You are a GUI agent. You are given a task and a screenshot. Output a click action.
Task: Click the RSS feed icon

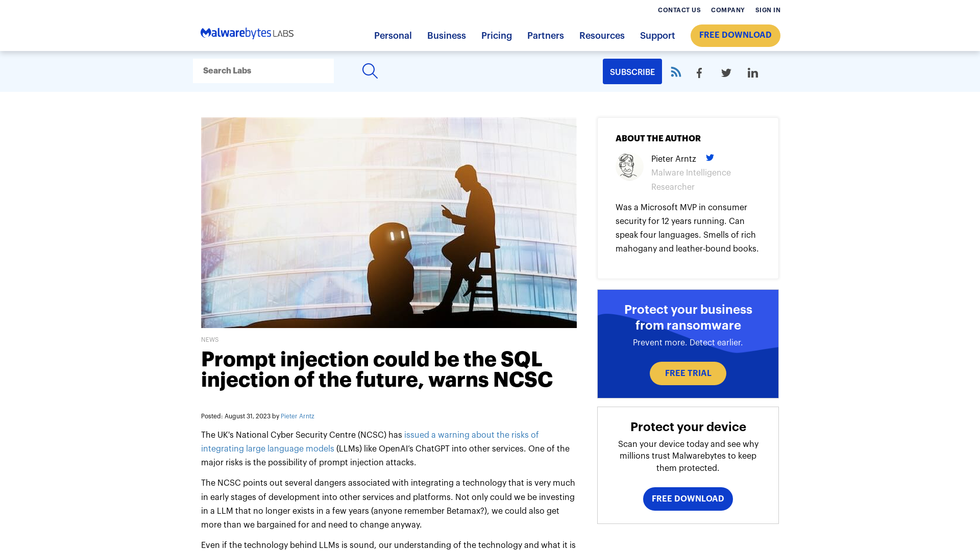pos(675,72)
